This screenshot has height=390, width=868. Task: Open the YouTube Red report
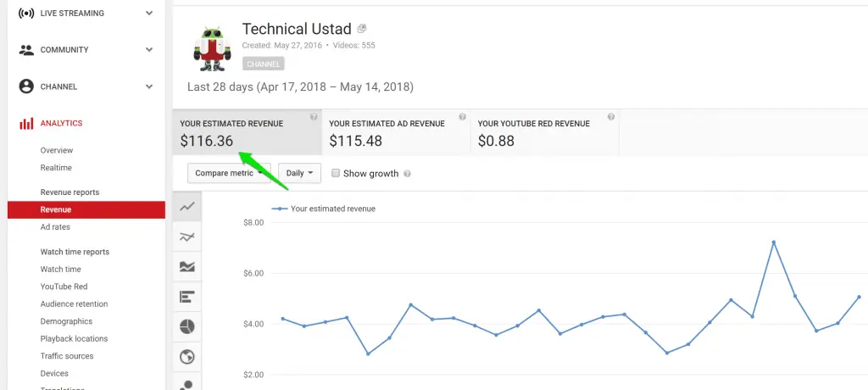64,287
